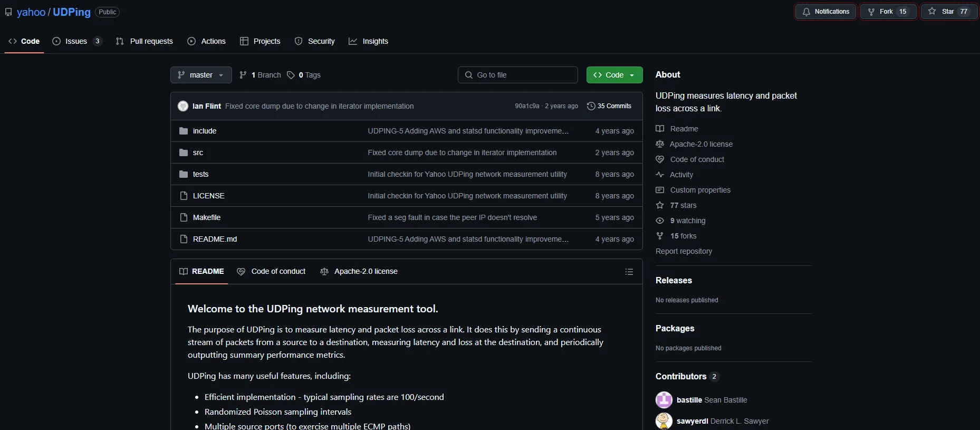Click the tag icon next to 0 Tags
Image resolution: width=980 pixels, height=430 pixels.
click(291, 75)
